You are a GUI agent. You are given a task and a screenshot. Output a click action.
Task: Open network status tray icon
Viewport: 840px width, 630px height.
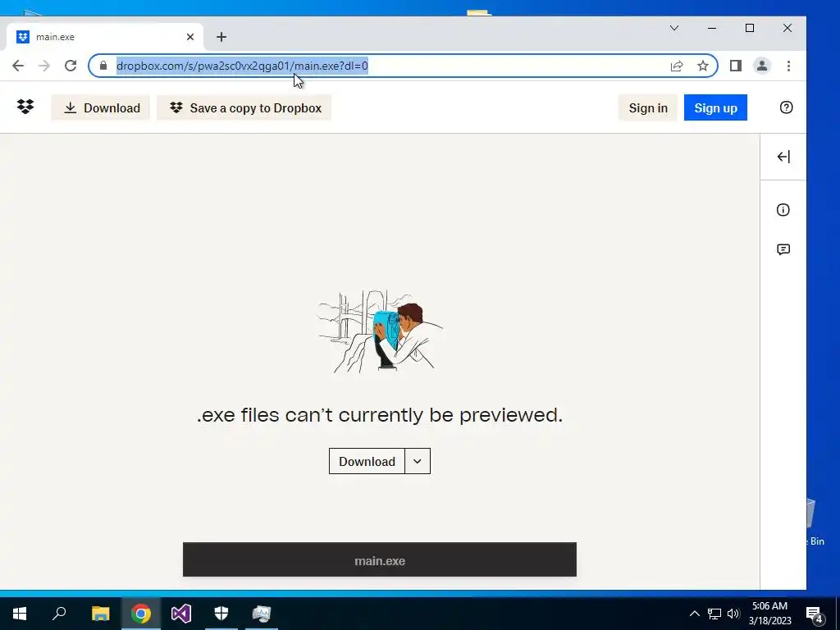tap(714, 614)
